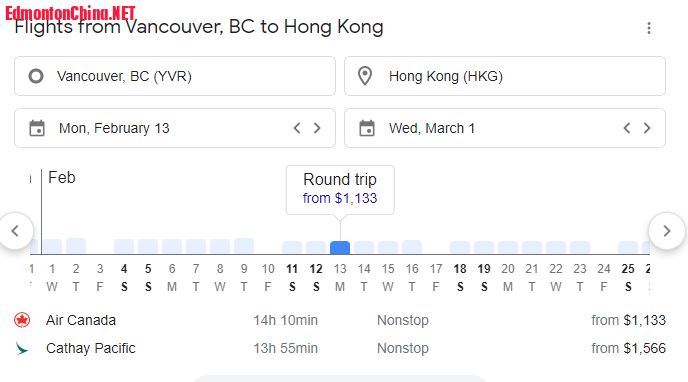
Task: Click the destination pin icon beside Hong Kong
Action: [x=365, y=76]
